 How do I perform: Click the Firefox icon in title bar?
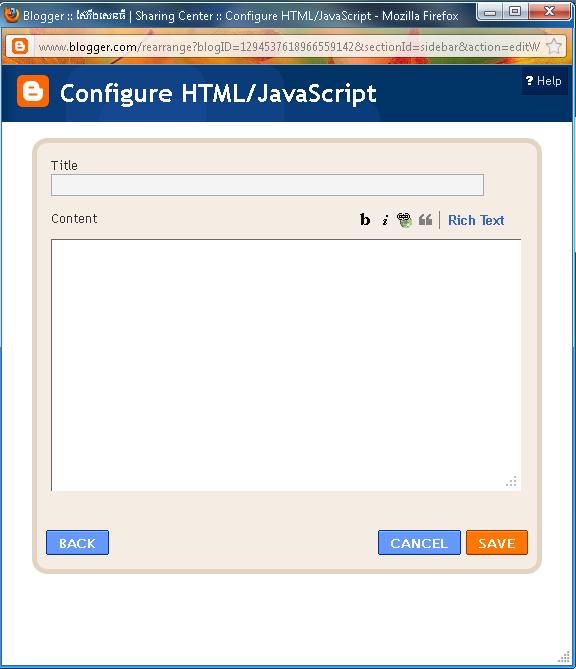11,15
